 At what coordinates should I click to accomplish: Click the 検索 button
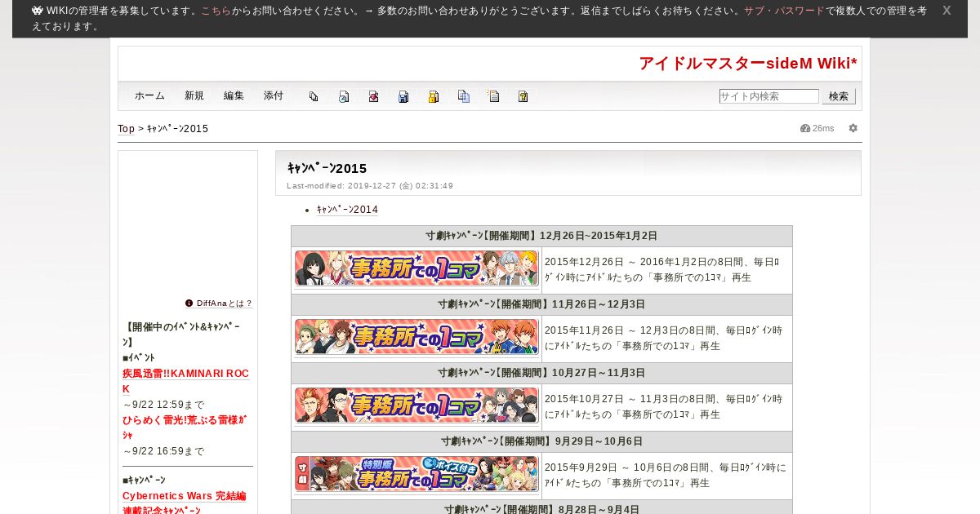(839, 96)
